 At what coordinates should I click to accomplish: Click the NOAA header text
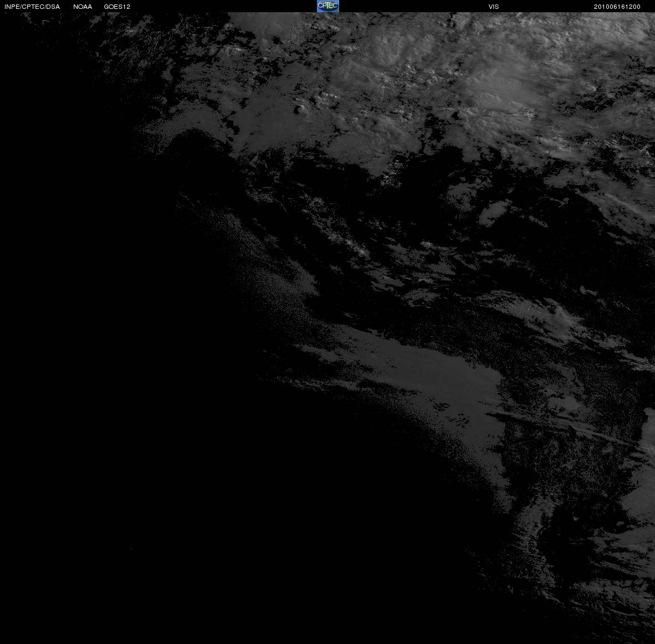(83, 7)
